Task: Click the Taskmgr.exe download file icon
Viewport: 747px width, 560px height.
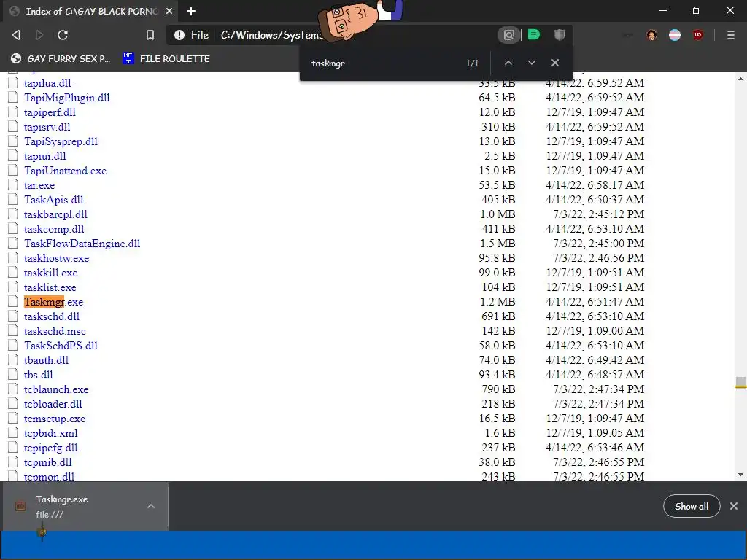Action: pos(20,506)
